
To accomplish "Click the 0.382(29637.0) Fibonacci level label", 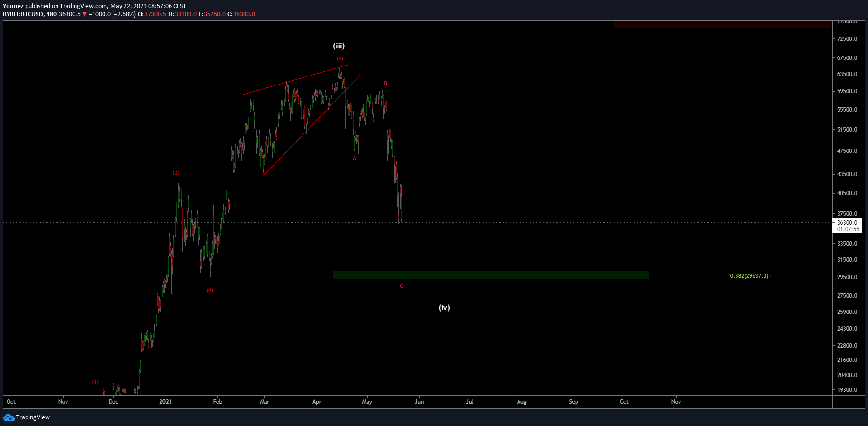I will 749,276.
